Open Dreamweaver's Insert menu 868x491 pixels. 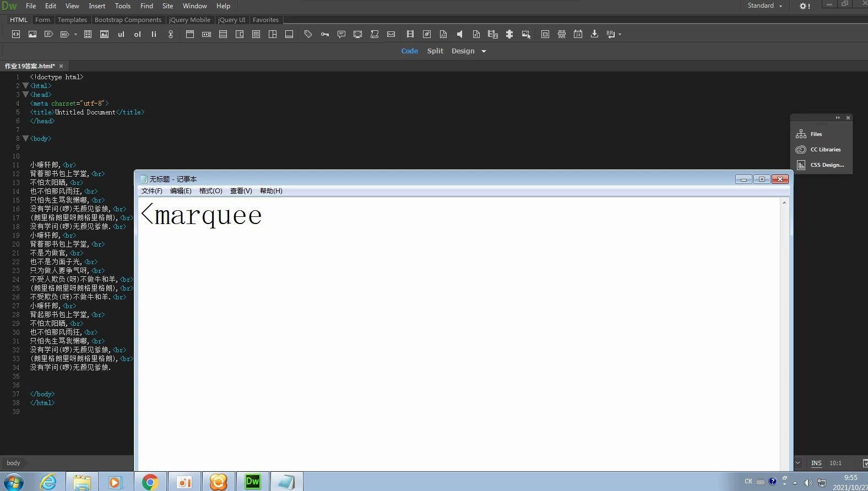[97, 6]
